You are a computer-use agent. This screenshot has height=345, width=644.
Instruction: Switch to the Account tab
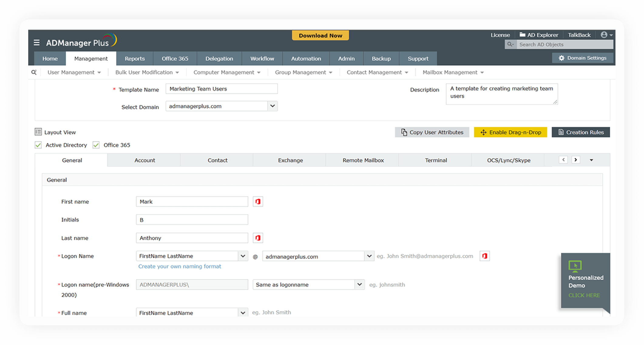[x=144, y=160]
